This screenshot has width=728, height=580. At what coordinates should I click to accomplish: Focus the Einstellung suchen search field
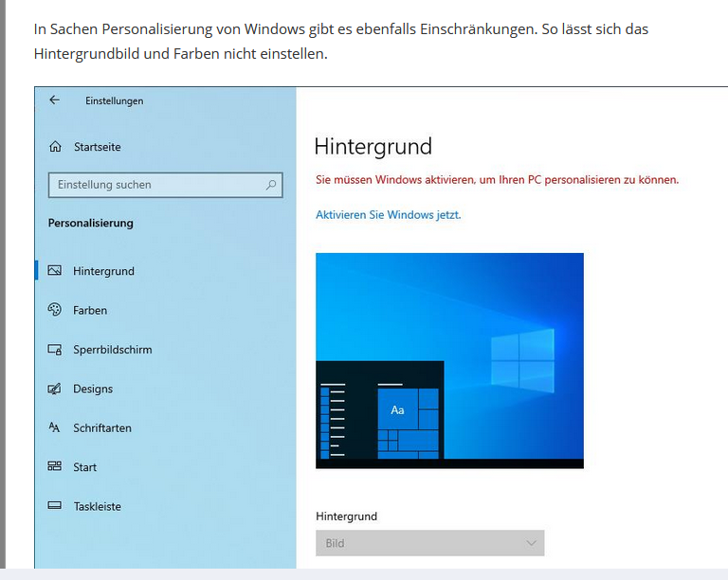165,185
